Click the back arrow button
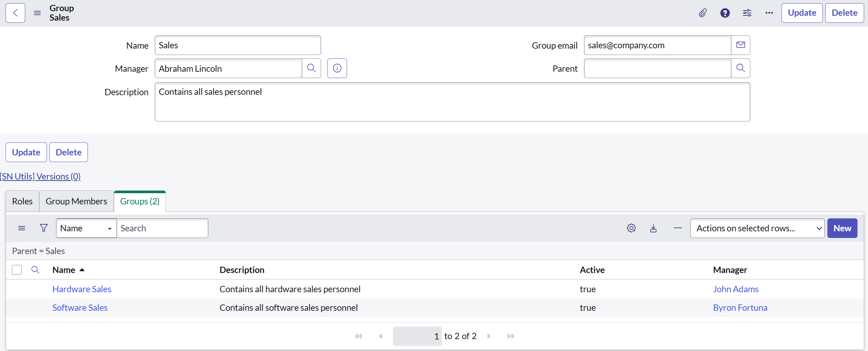Viewport: 868px width, 351px height. (15, 13)
